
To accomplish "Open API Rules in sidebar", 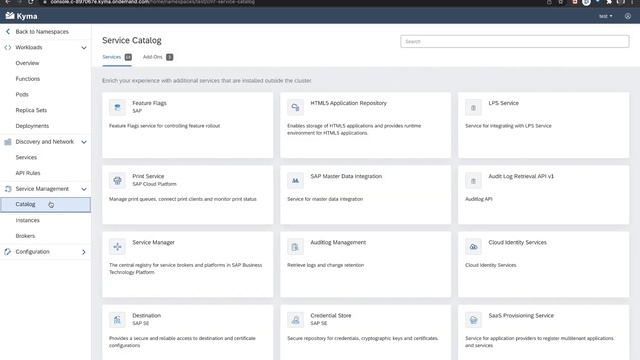I will click(28, 173).
